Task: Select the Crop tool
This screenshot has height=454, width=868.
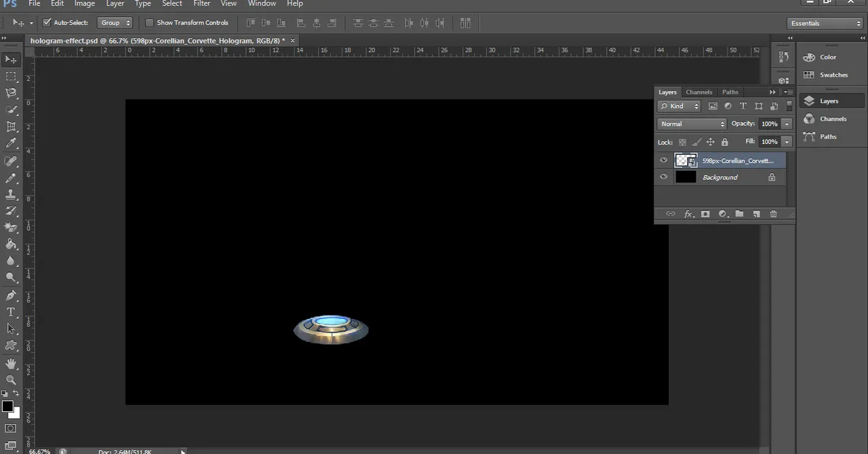Action: pos(11,126)
